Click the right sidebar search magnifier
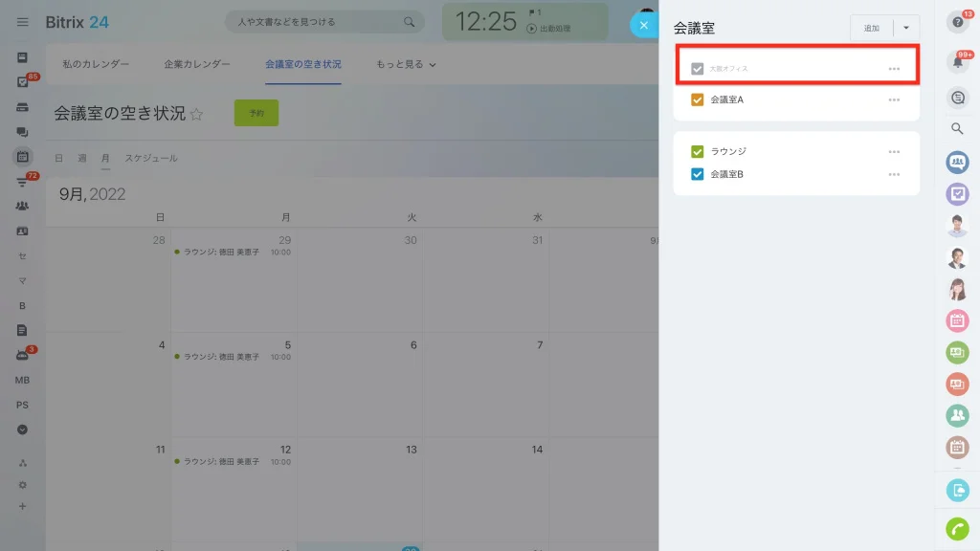The width and height of the screenshot is (980, 551). 957,129
